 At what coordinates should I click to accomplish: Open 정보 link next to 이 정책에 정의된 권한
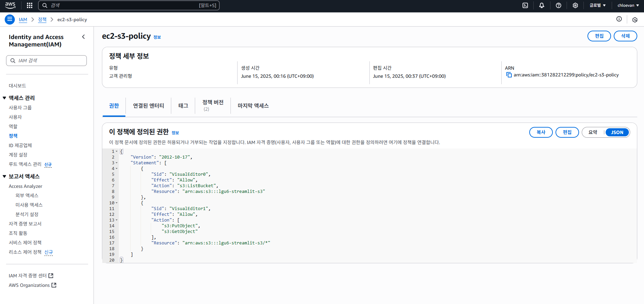(175, 133)
